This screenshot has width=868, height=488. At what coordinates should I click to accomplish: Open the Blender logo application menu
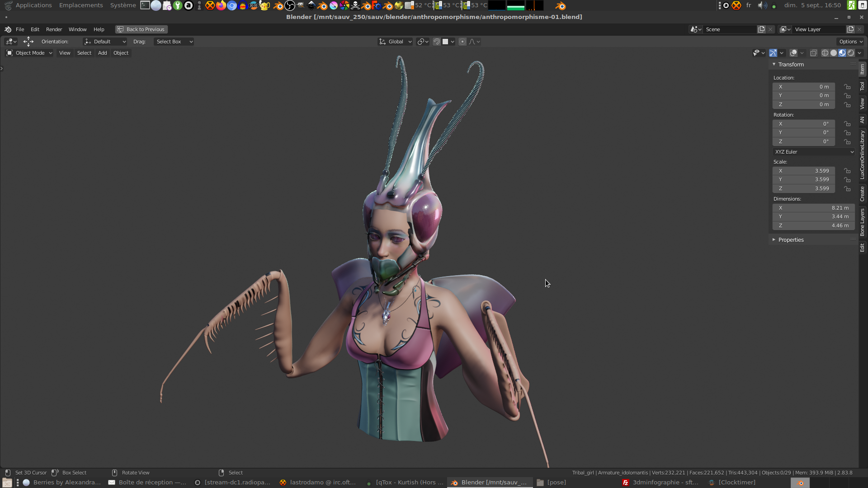click(8, 29)
